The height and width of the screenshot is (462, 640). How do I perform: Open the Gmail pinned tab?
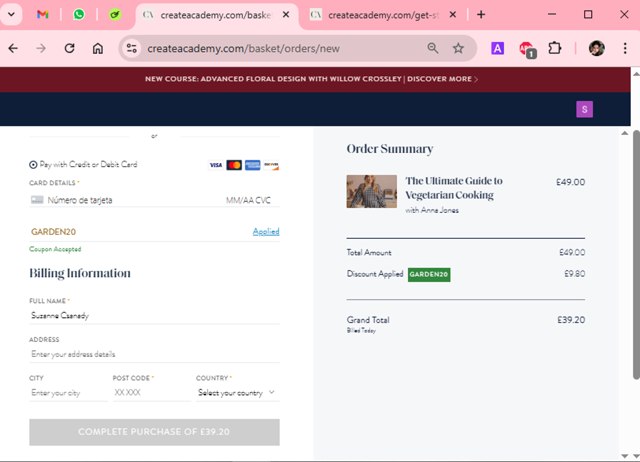coord(42,15)
